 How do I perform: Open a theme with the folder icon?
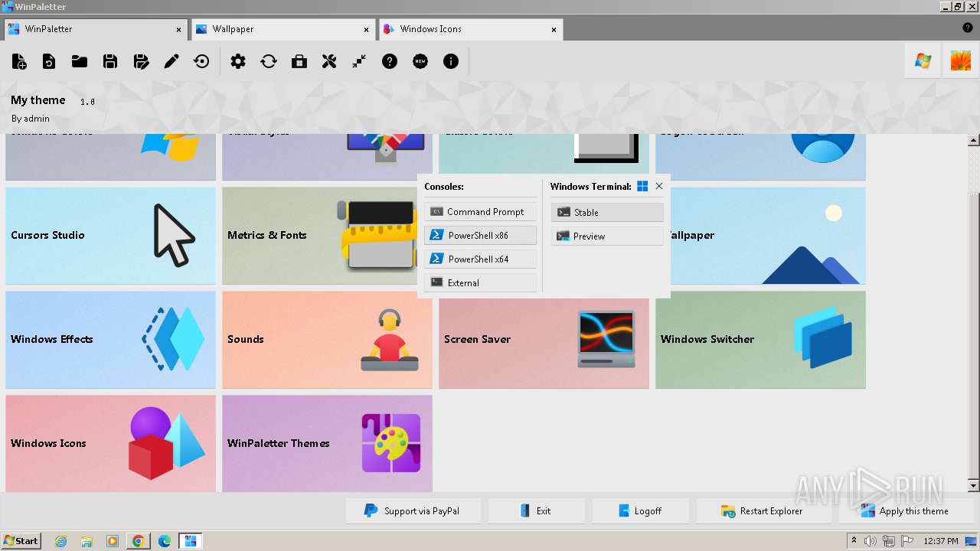click(x=80, y=61)
